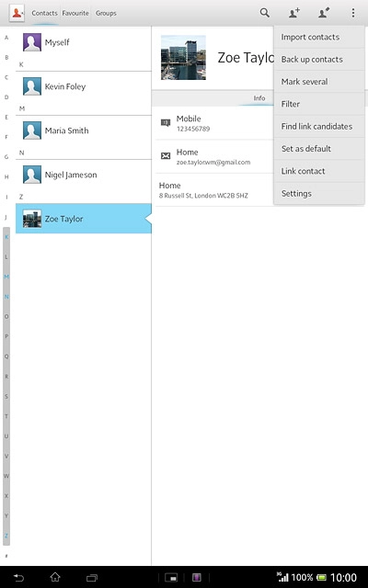Viewport: 368px width, 588px height.
Task: Close the three-dot overflow menu
Action: pos(353,13)
